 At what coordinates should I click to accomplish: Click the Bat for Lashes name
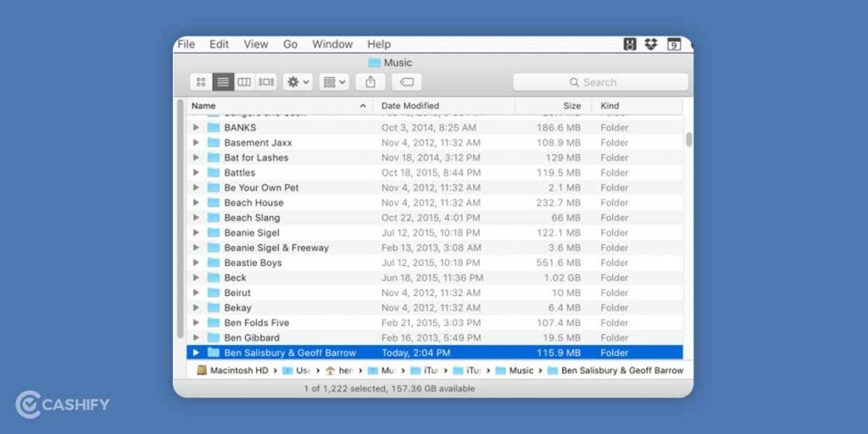coord(256,157)
